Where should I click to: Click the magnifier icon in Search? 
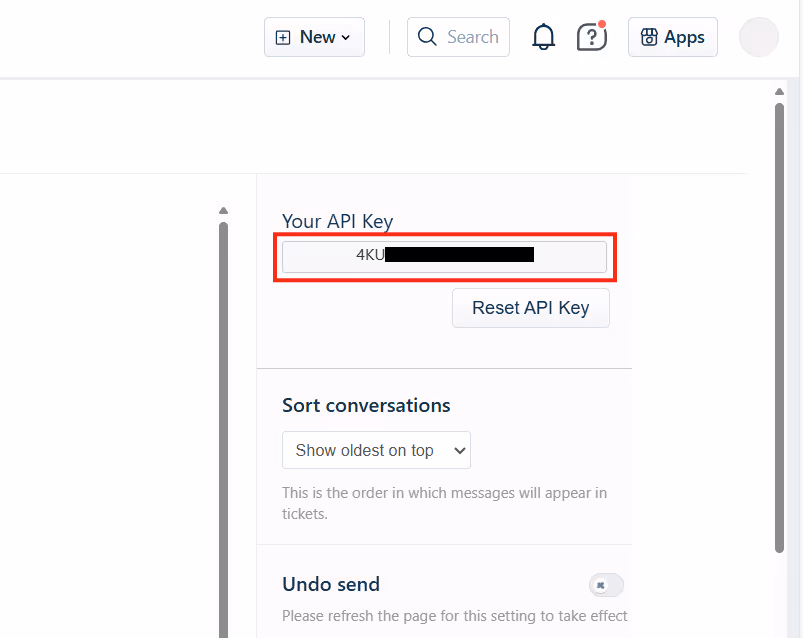click(427, 37)
